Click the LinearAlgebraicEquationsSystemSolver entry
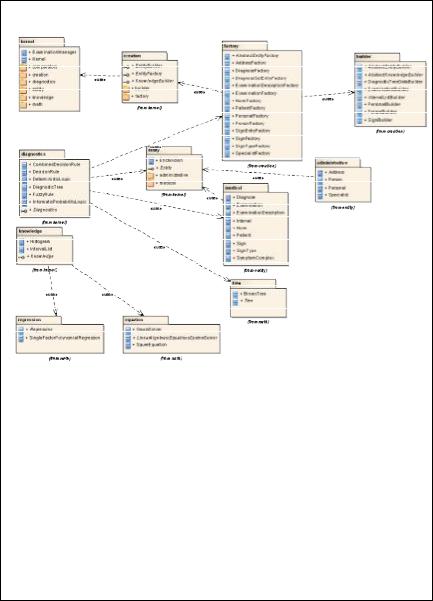433x601 pixels. tap(177, 338)
